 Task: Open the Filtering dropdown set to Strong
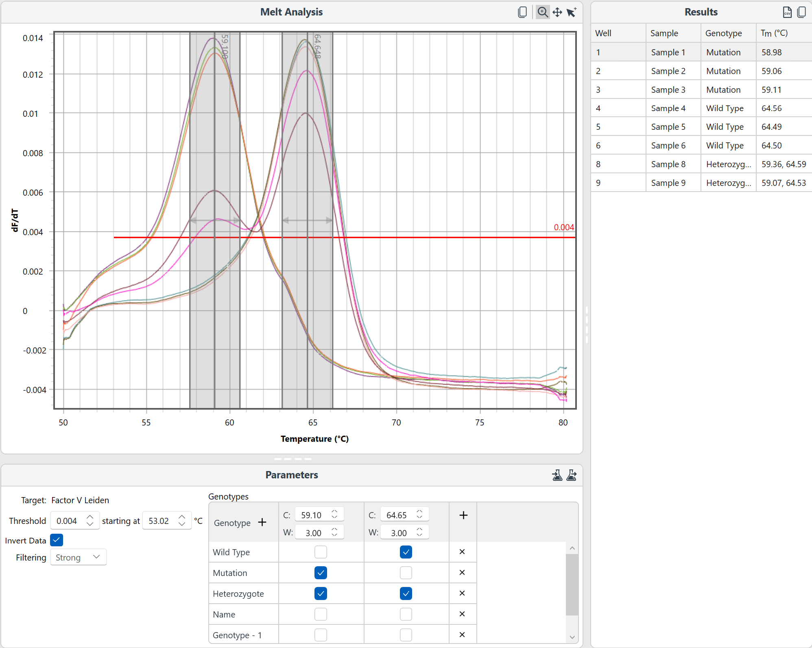(x=78, y=557)
